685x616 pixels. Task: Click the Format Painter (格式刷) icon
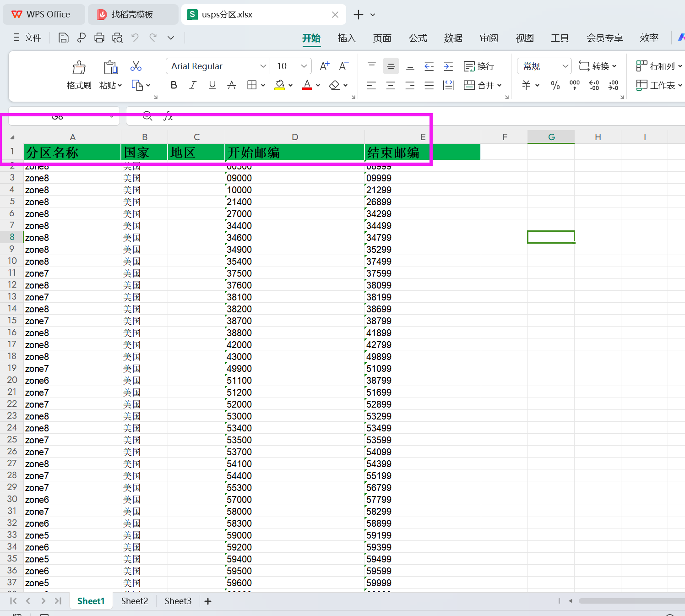[x=79, y=67]
